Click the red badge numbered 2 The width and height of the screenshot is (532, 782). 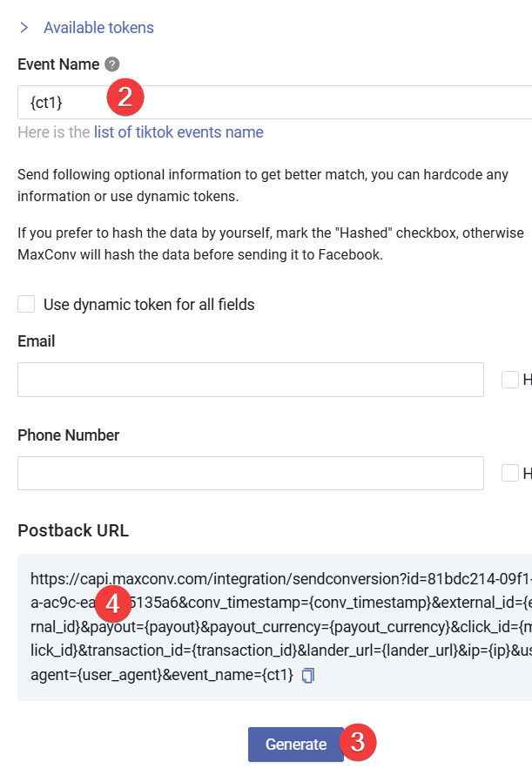pyautogui.click(x=125, y=97)
